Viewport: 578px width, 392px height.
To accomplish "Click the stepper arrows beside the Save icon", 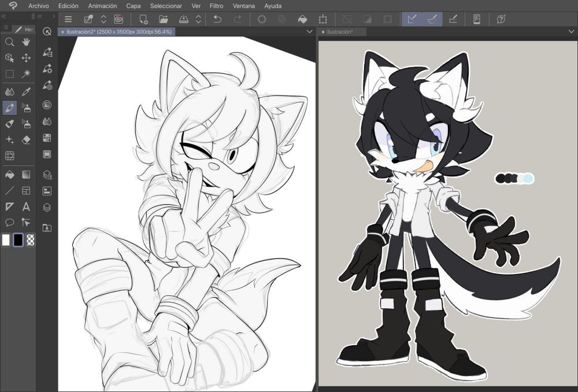I will point(198,19).
